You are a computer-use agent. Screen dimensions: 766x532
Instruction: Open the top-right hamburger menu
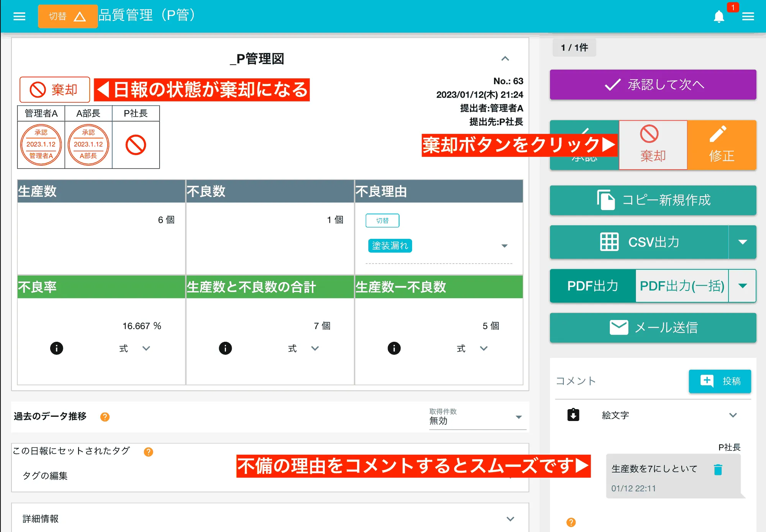tap(748, 16)
